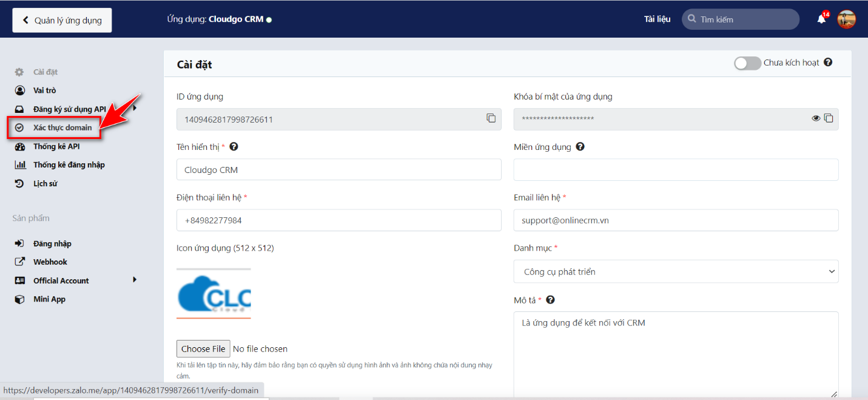
Task: Open the notifications bell
Action: tap(821, 19)
